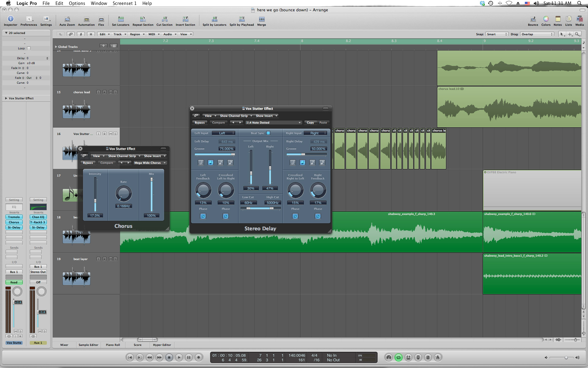Click the Play transport button
Viewport: 588px width, 368px height.
179,357
